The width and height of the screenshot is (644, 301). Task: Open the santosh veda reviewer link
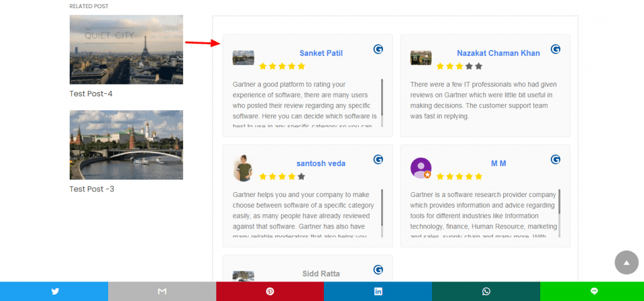coord(321,163)
